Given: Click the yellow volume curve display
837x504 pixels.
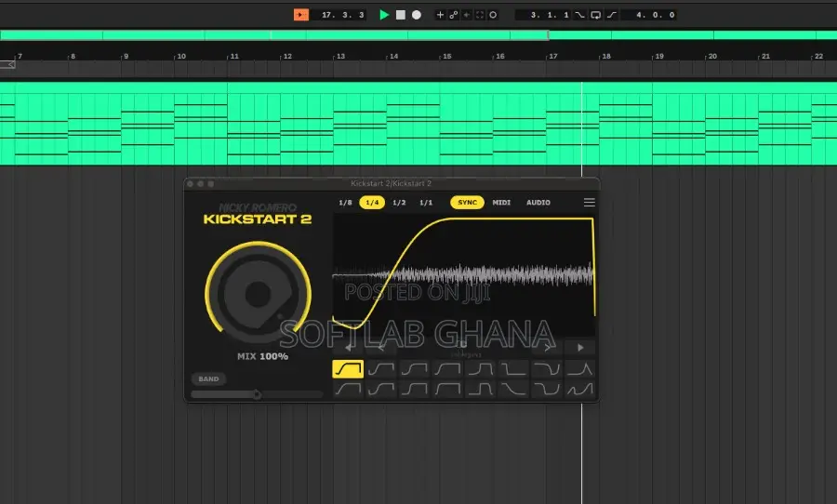Looking at the screenshot, I should tap(464, 274).
